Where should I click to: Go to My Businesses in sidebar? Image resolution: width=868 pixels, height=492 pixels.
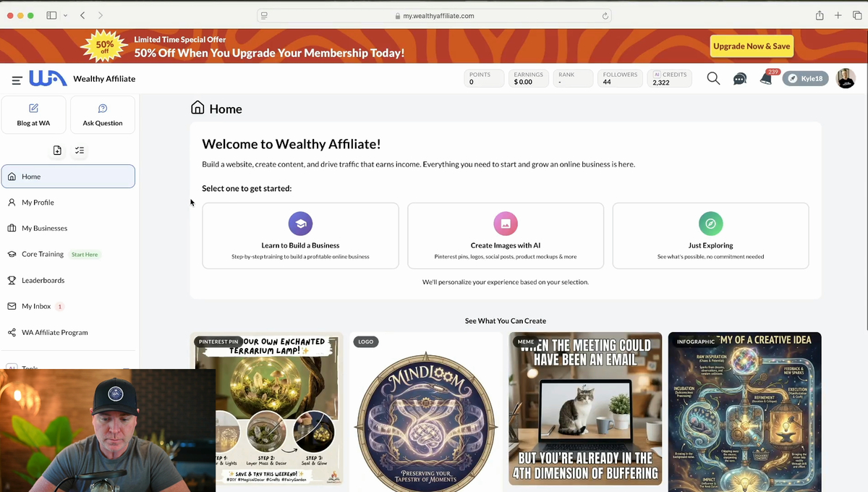click(44, 229)
